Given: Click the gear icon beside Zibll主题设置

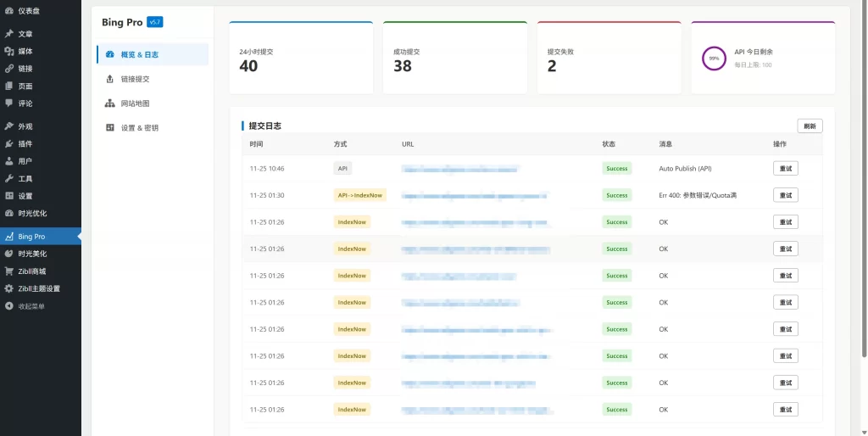Looking at the screenshot, I should click(8, 288).
